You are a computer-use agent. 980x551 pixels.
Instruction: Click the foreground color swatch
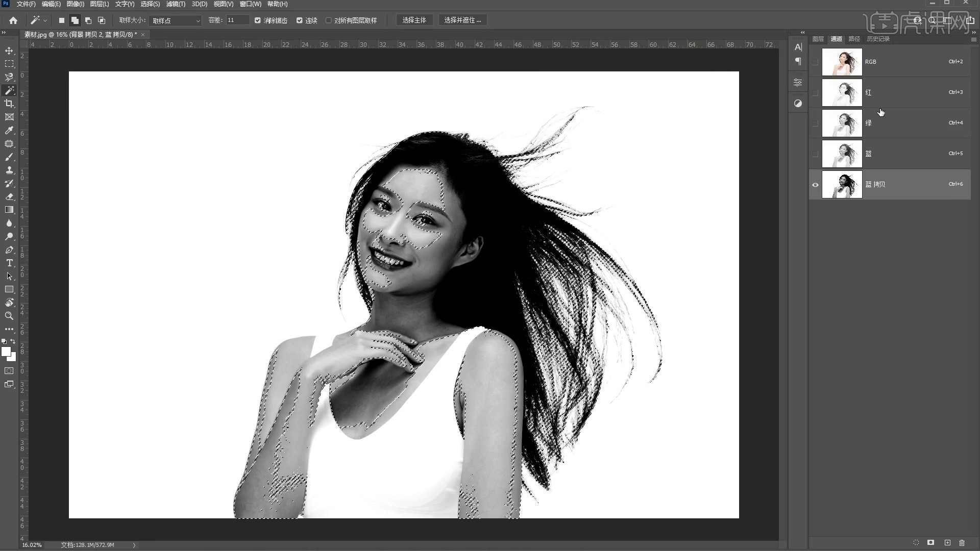click(6, 352)
